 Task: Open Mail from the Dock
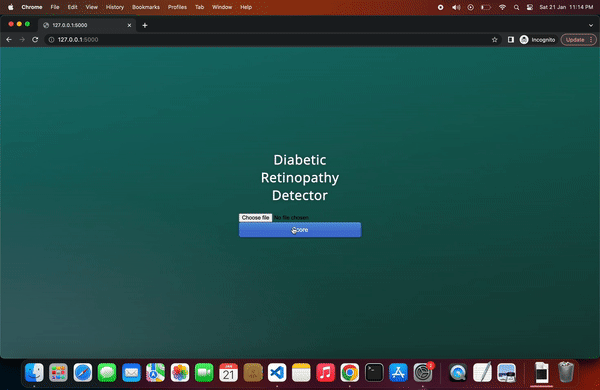(131, 372)
